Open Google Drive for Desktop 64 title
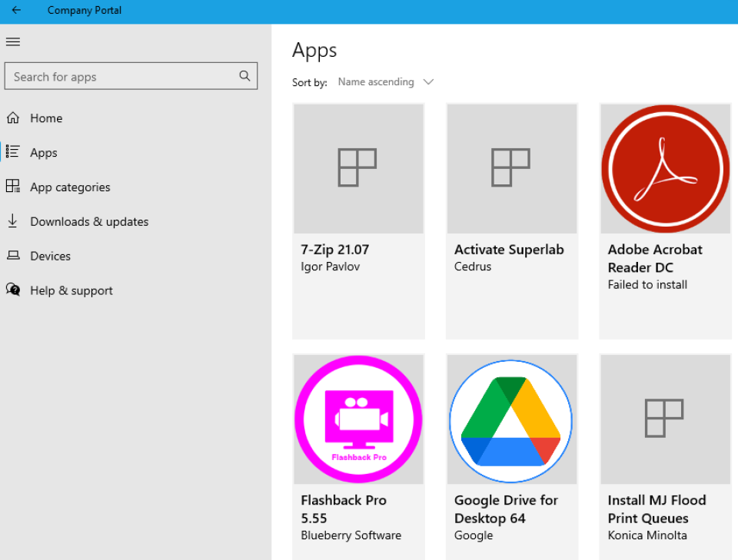 507,509
